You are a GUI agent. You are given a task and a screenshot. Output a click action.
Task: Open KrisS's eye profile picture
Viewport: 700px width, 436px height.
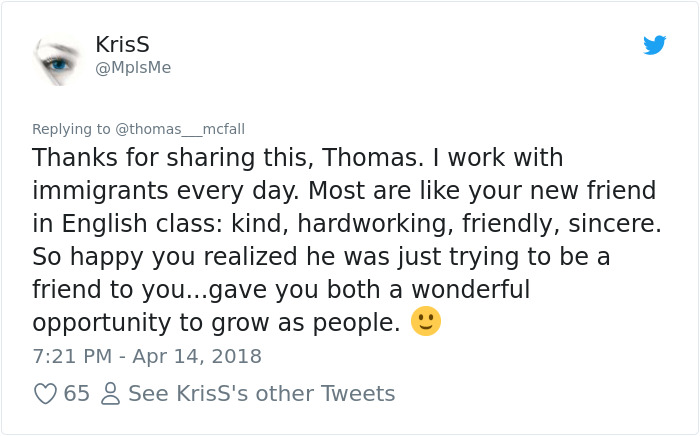pyautogui.click(x=58, y=57)
